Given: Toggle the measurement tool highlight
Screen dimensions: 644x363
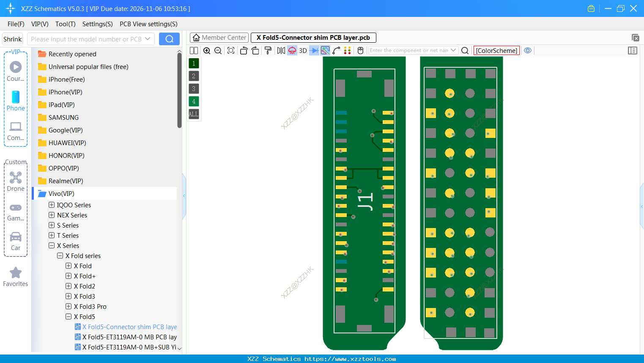Looking at the screenshot, I should coord(324,50).
